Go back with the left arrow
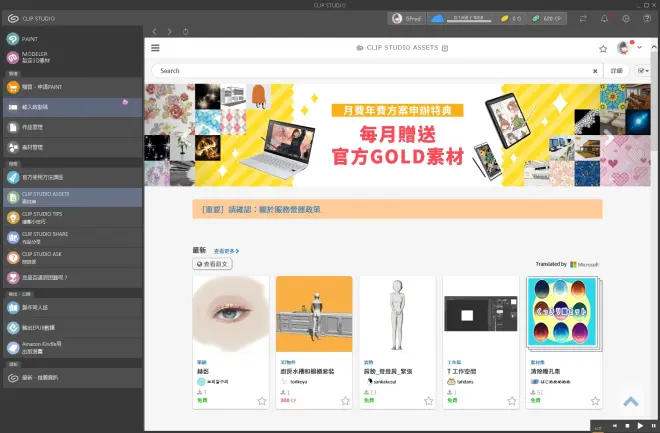660x433 pixels. coord(154,32)
